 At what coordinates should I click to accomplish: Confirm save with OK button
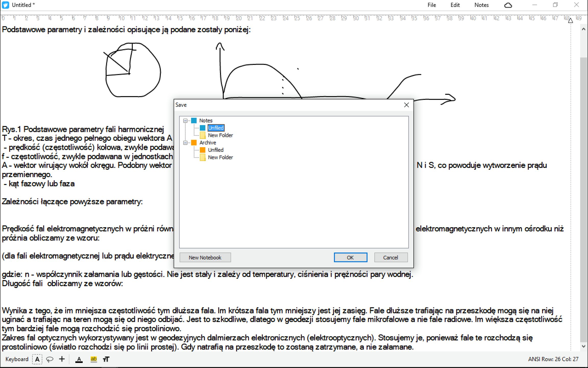(x=350, y=257)
